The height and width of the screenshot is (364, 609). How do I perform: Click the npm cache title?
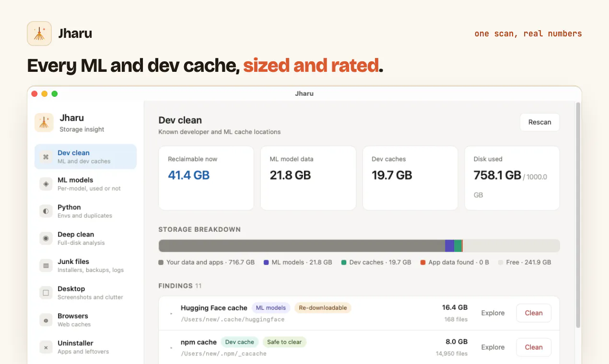pos(199,342)
